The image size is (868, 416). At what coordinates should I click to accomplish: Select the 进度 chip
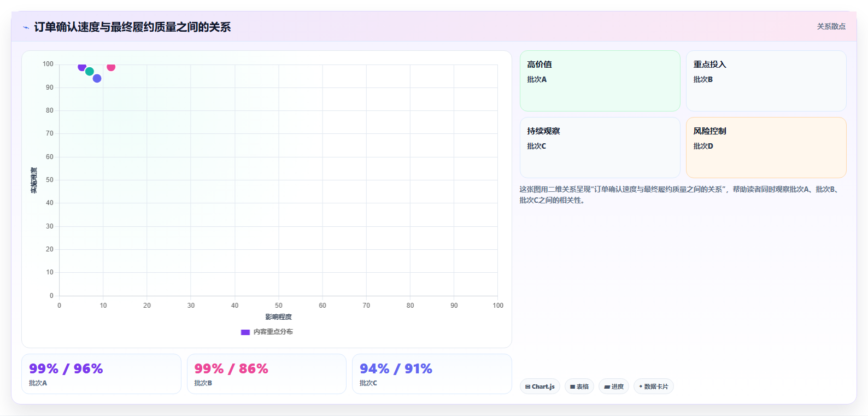click(614, 386)
